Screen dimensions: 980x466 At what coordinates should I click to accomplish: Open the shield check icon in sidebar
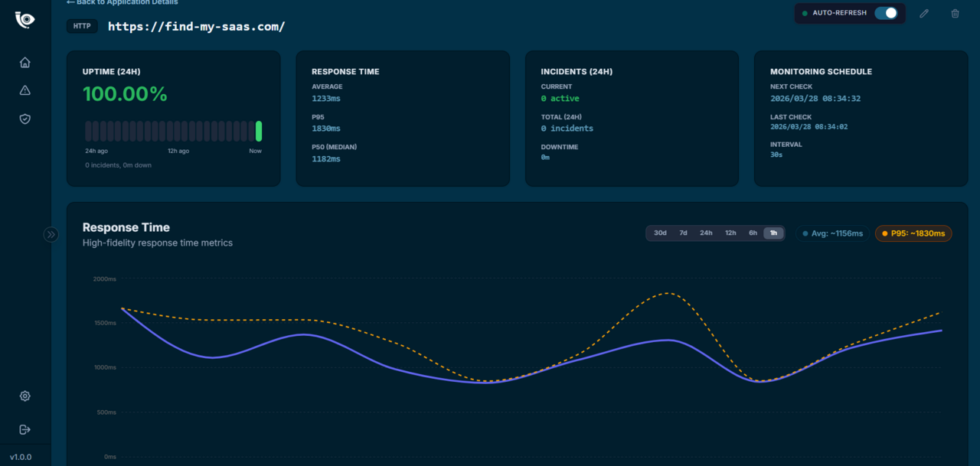pyautogui.click(x=25, y=119)
